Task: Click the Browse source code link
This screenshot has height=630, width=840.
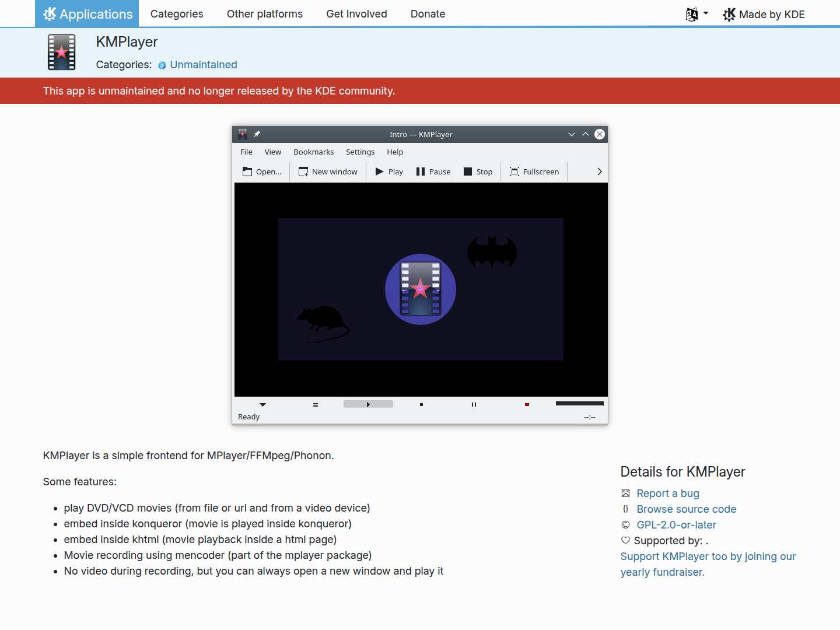Action: (687, 509)
